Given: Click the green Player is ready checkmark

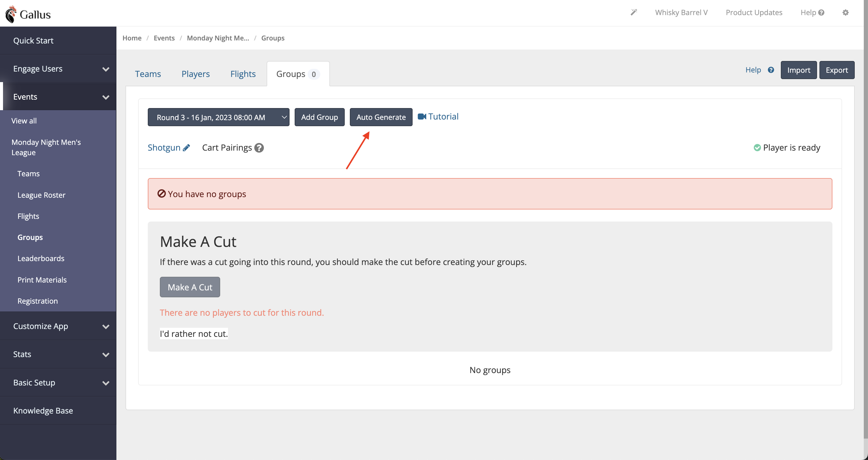Looking at the screenshot, I should click(757, 148).
